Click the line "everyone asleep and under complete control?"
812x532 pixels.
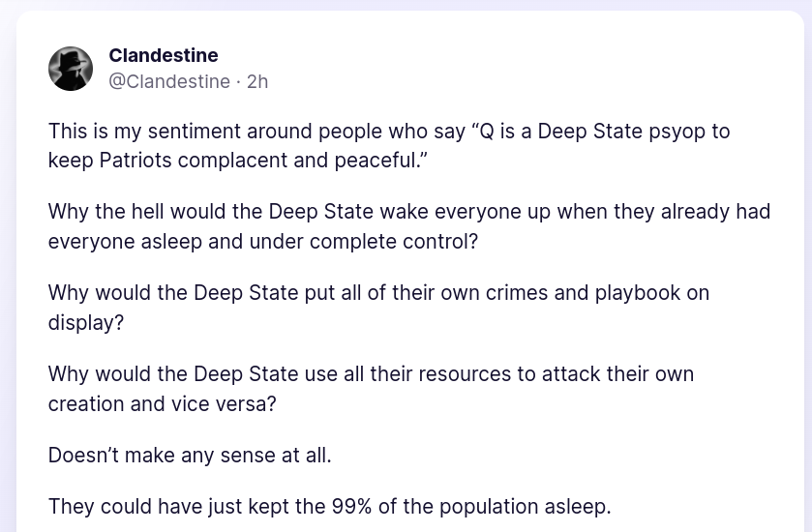click(x=263, y=240)
